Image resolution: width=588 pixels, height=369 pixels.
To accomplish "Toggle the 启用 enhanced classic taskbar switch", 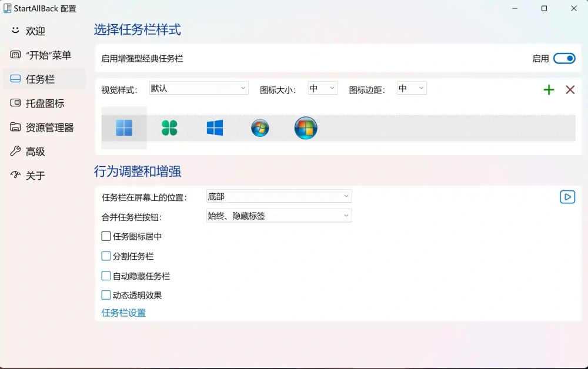I will 564,58.
